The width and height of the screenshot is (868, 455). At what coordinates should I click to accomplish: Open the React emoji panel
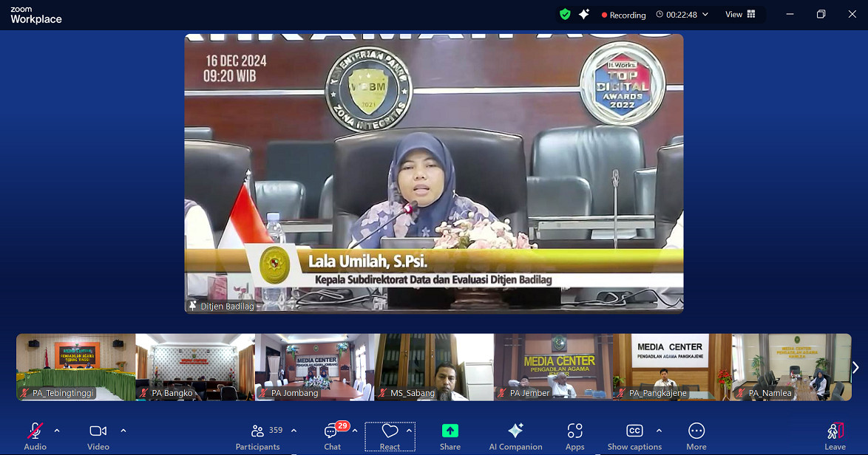tap(390, 434)
